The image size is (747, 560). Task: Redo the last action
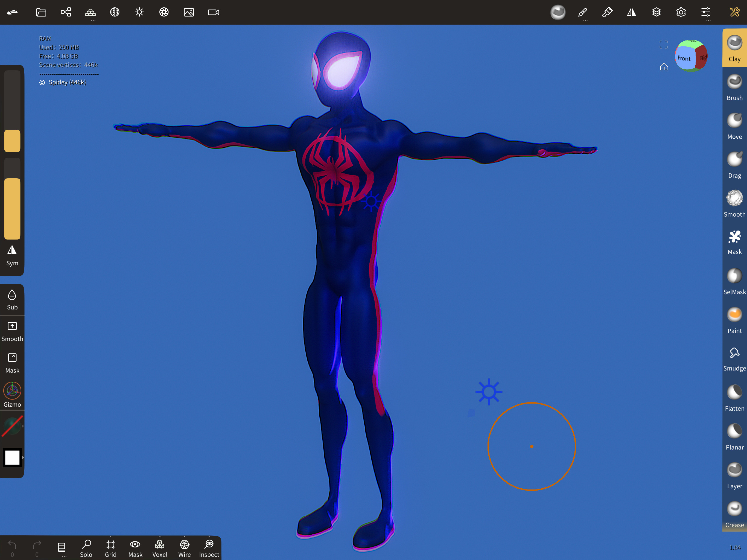[x=37, y=548]
